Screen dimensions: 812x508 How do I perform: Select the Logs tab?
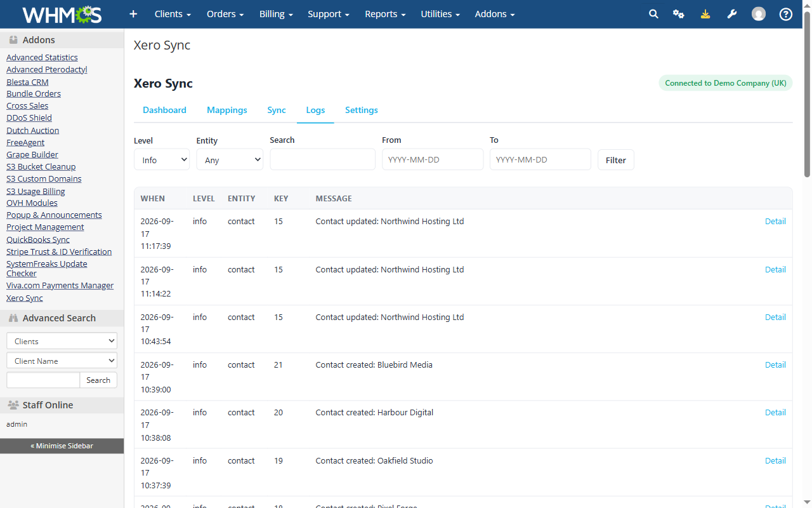tap(315, 110)
